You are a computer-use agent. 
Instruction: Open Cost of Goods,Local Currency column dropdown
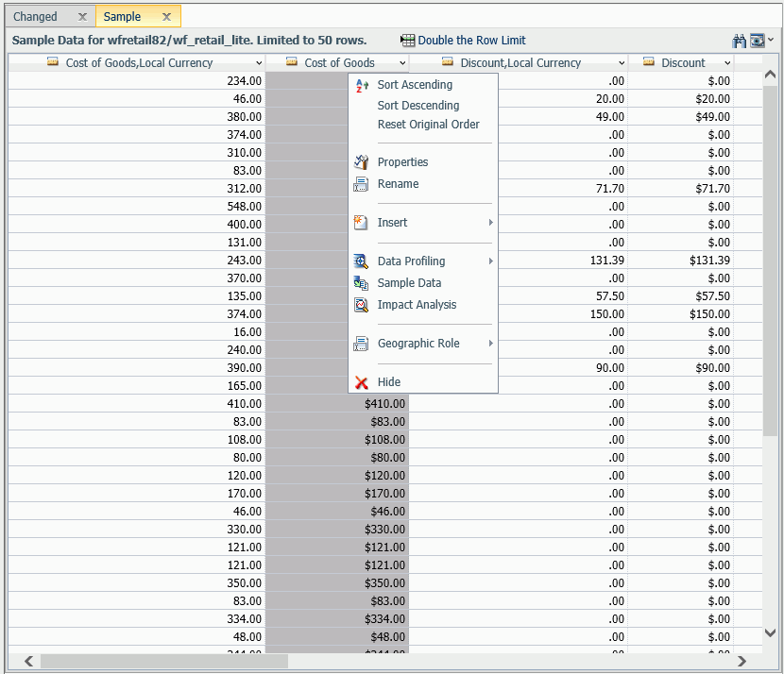[259, 63]
